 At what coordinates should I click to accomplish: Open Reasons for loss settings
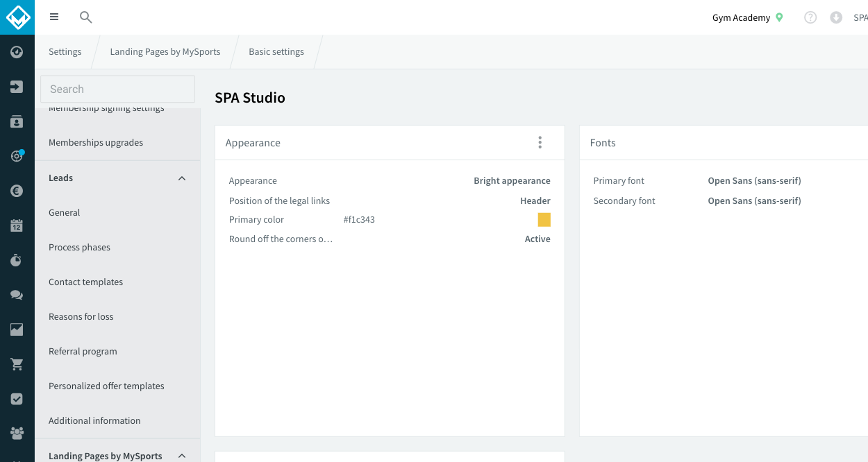point(117,317)
